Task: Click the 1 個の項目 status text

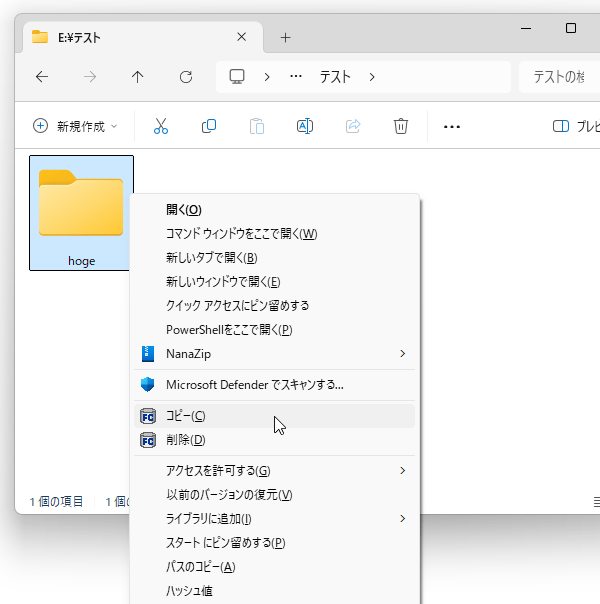Action: pyautogui.click(x=56, y=502)
